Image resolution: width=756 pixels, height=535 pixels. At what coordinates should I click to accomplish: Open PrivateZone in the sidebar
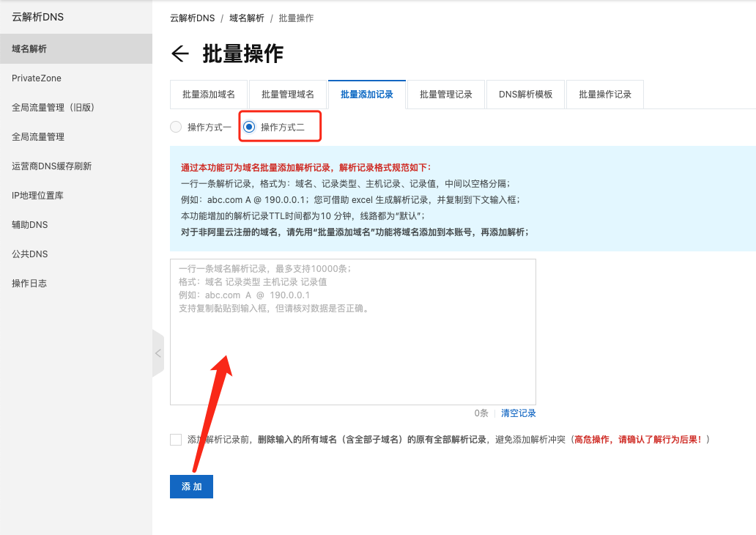point(37,78)
